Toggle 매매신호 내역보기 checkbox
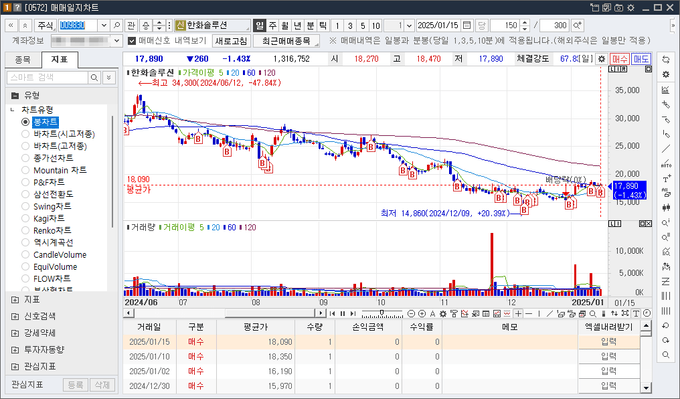The width and height of the screenshot is (680, 399). coord(132,41)
